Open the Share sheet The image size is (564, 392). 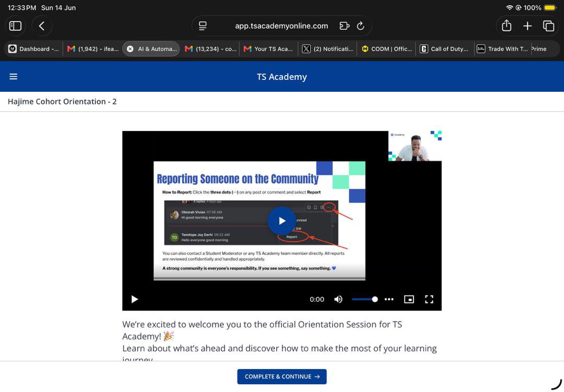507,26
